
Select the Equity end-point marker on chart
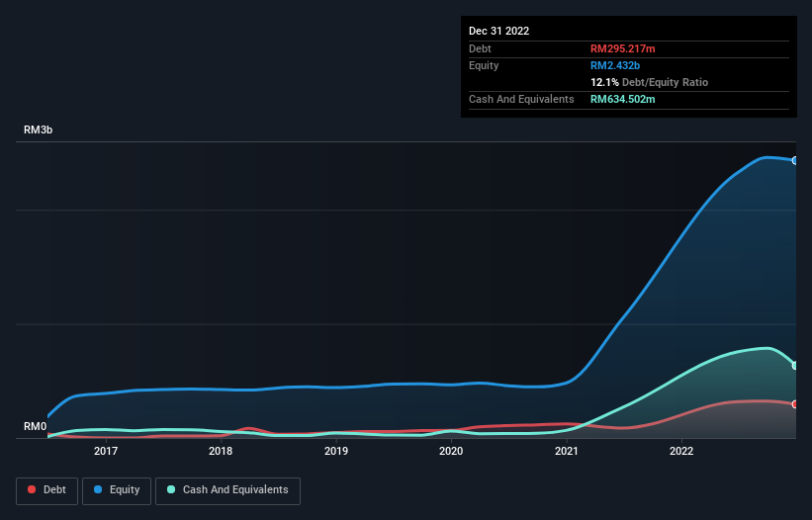795,161
